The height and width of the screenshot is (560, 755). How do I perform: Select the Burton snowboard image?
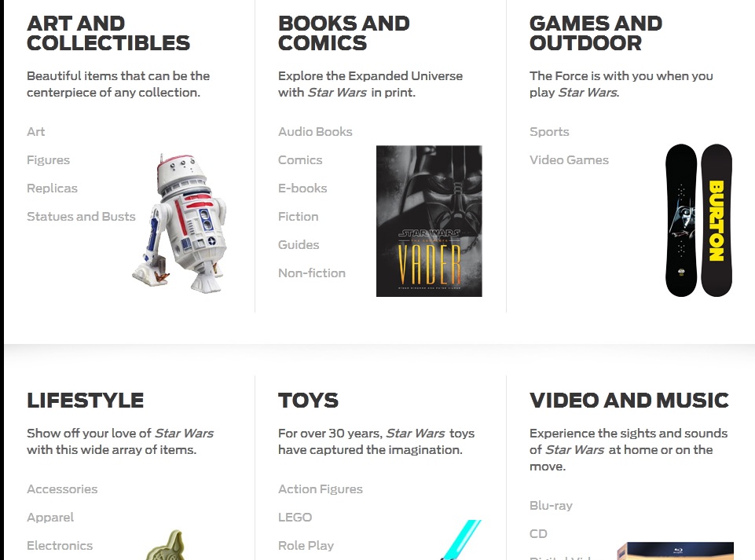(698, 221)
